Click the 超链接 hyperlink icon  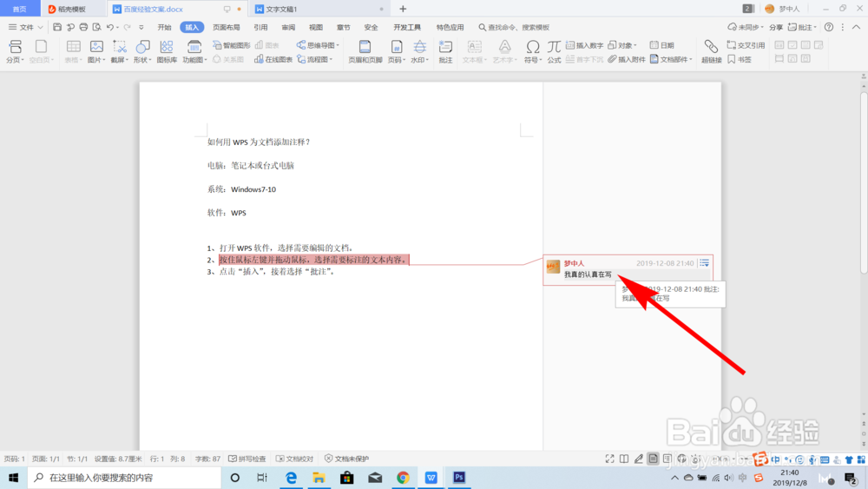tap(712, 51)
